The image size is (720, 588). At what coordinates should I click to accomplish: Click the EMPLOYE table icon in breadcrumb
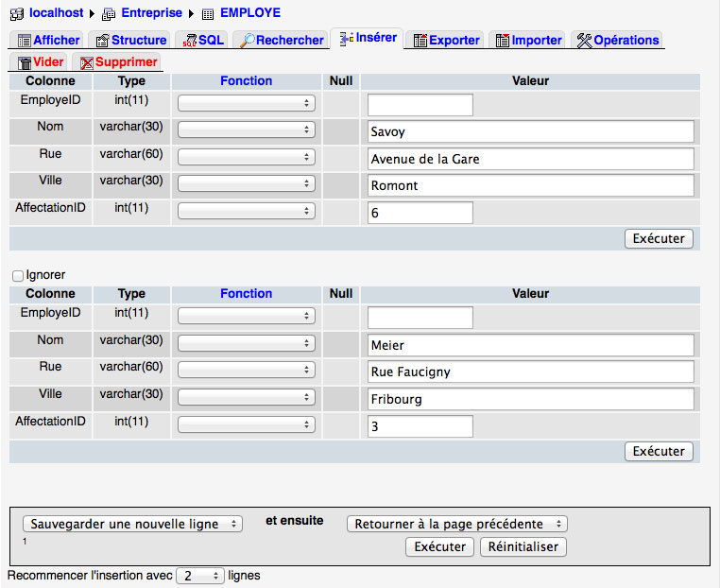pyautogui.click(x=208, y=14)
